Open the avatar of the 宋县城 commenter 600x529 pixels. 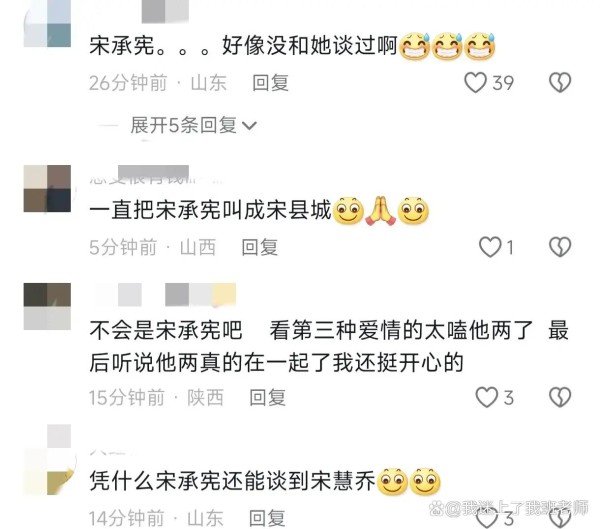47,189
